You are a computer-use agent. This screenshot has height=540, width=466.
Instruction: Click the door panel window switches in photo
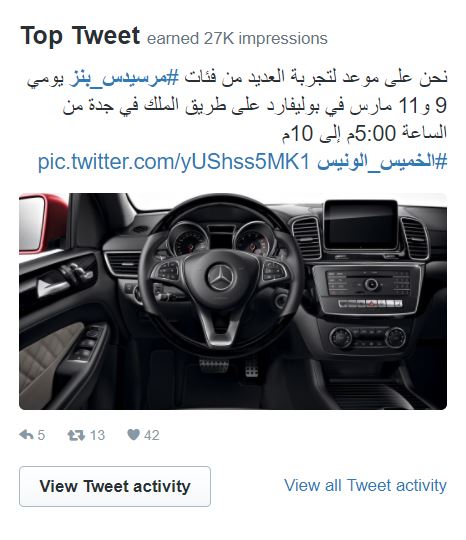[x=87, y=343]
